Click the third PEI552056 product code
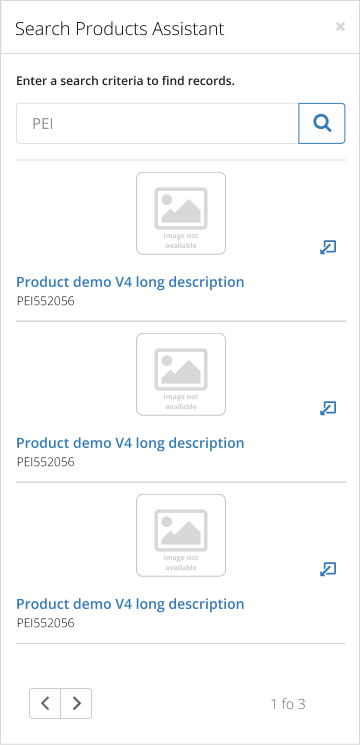The height and width of the screenshot is (745, 360). click(x=46, y=623)
